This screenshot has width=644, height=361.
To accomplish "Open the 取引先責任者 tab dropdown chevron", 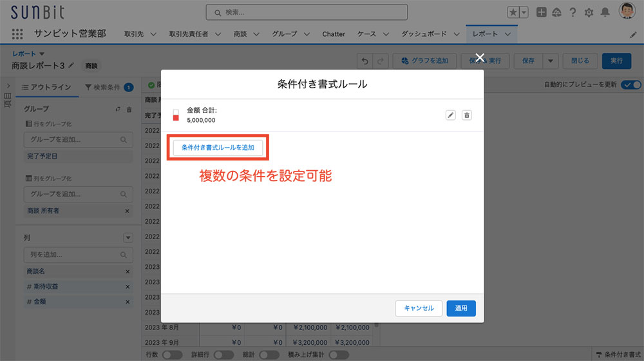I will [218, 34].
